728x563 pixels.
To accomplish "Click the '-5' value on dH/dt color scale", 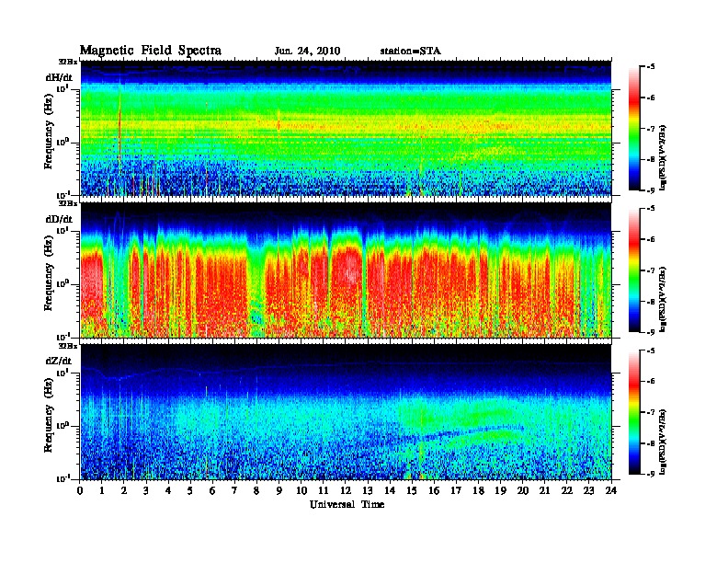I will (651, 67).
